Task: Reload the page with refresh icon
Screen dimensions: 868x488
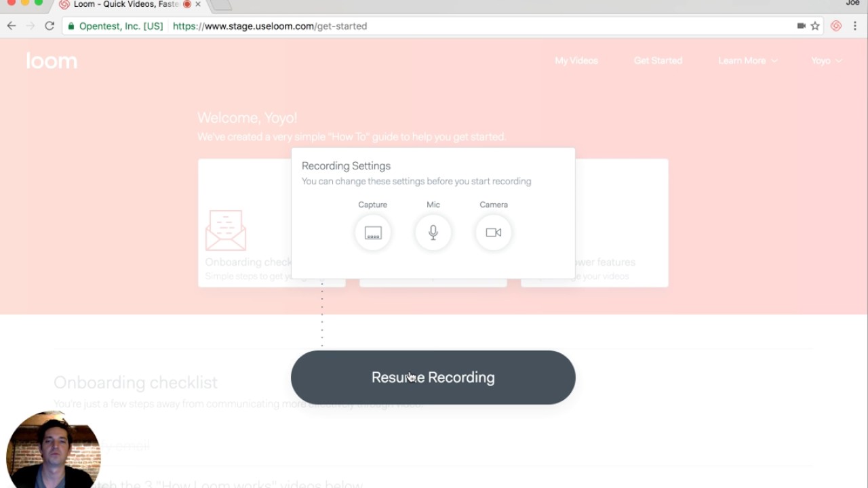Action: pos(50,26)
